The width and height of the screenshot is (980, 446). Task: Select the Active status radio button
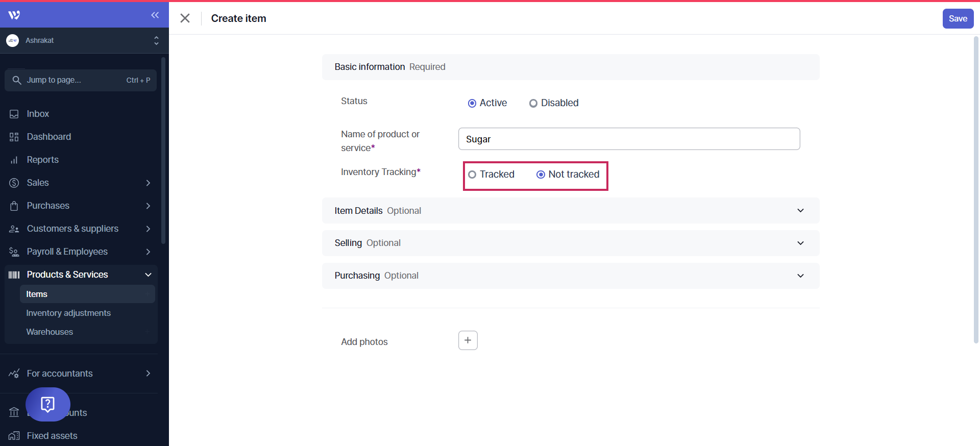coord(472,103)
